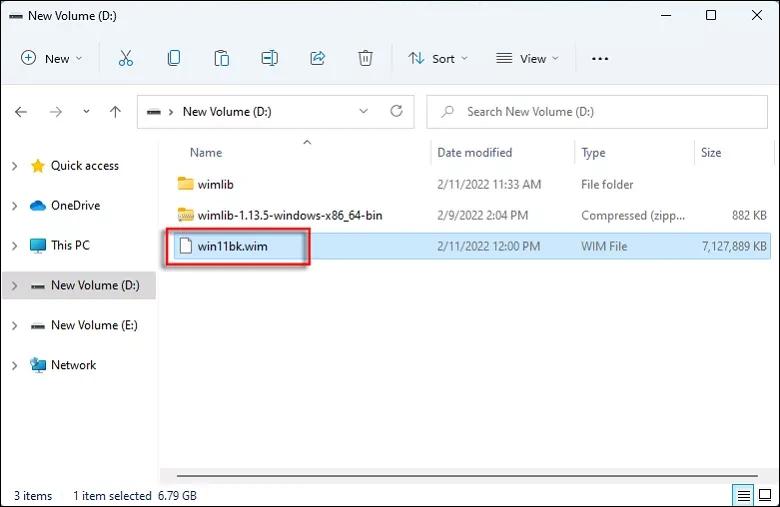Viewport: 780px width, 507px height.
Task: Click the win11bk.wim file icon
Action: (186, 246)
